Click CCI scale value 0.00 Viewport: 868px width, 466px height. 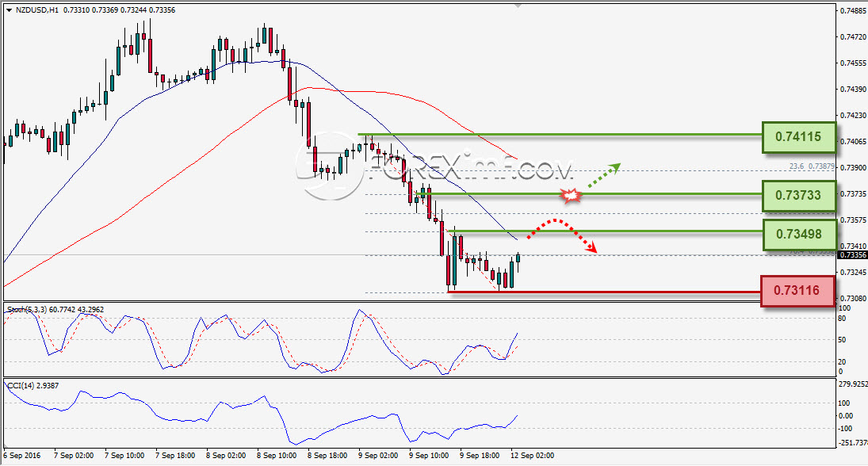[845, 415]
